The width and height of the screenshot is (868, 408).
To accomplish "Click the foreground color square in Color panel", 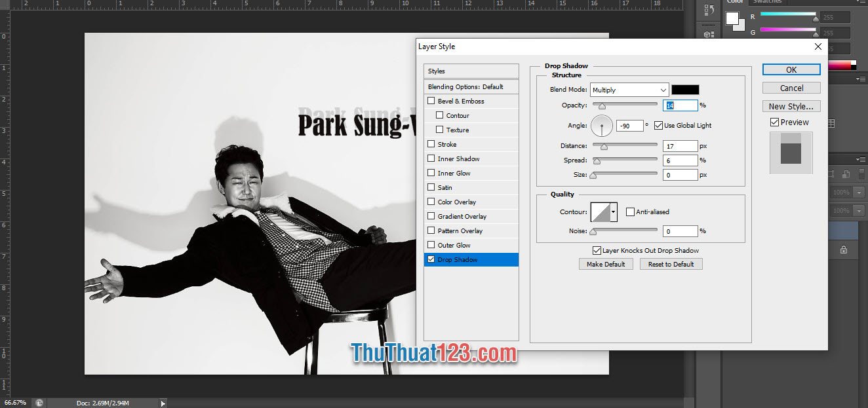I will (732, 18).
